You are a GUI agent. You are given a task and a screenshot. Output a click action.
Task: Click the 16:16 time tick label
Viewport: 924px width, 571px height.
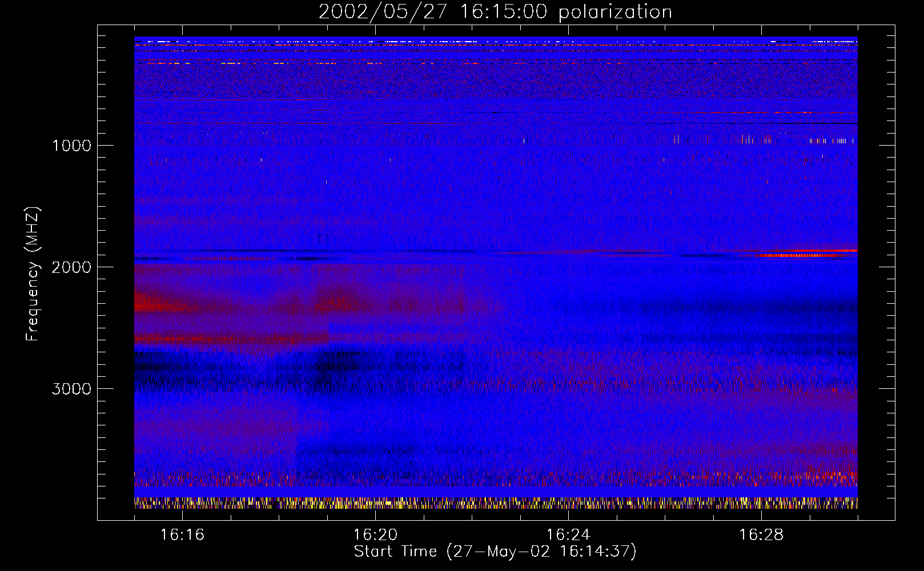(x=182, y=534)
